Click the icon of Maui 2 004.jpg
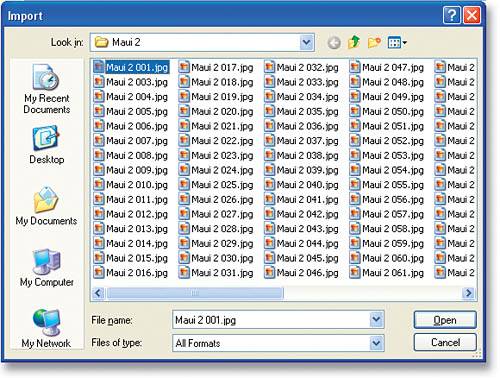Viewport: 500px width, 378px height. point(99,97)
